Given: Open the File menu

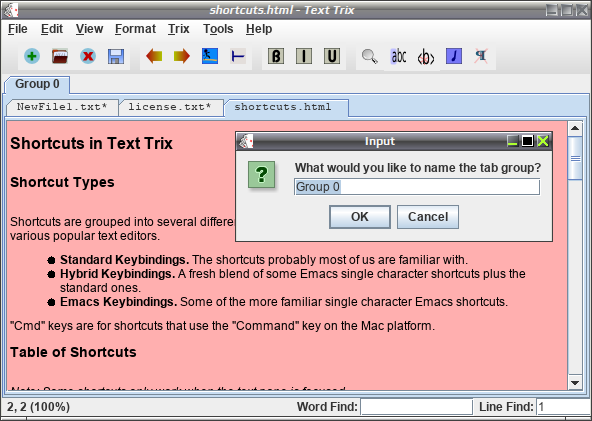Looking at the screenshot, I should point(18,29).
